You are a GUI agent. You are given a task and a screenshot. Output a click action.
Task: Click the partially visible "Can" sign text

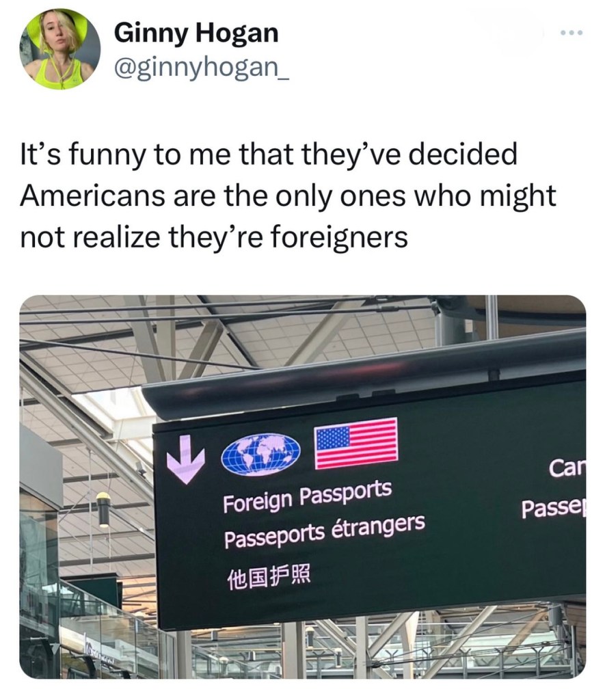(x=567, y=468)
